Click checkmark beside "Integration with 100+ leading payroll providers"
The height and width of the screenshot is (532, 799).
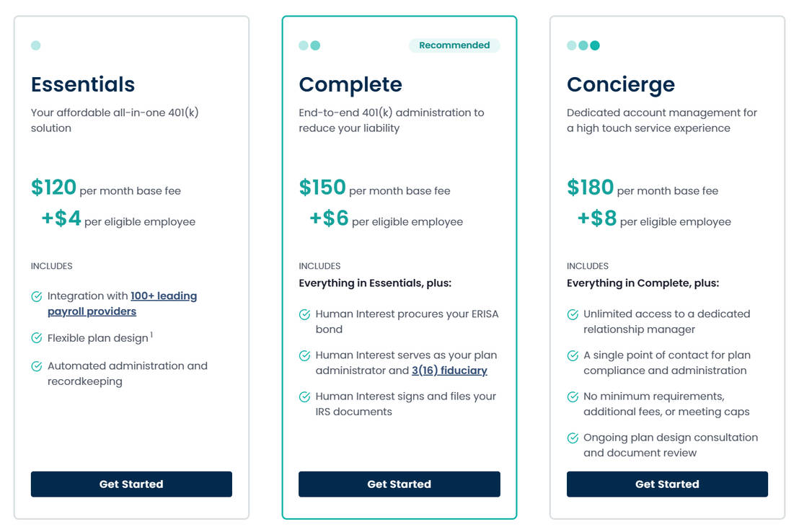[x=35, y=296]
